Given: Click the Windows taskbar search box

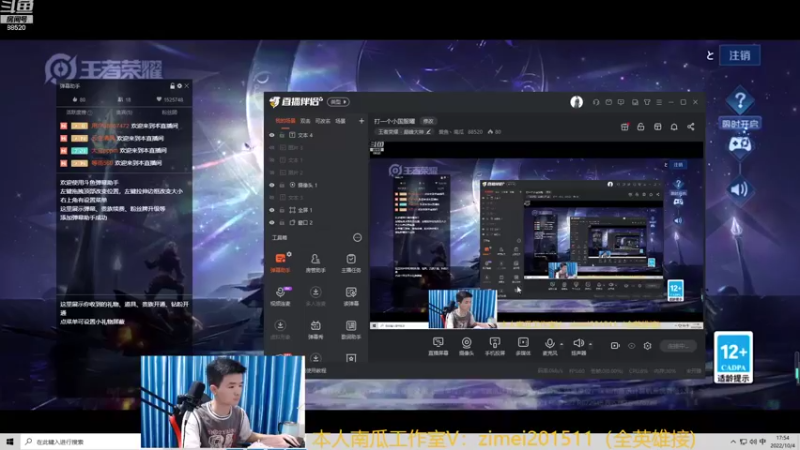Looking at the screenshot, I should 81,442.
